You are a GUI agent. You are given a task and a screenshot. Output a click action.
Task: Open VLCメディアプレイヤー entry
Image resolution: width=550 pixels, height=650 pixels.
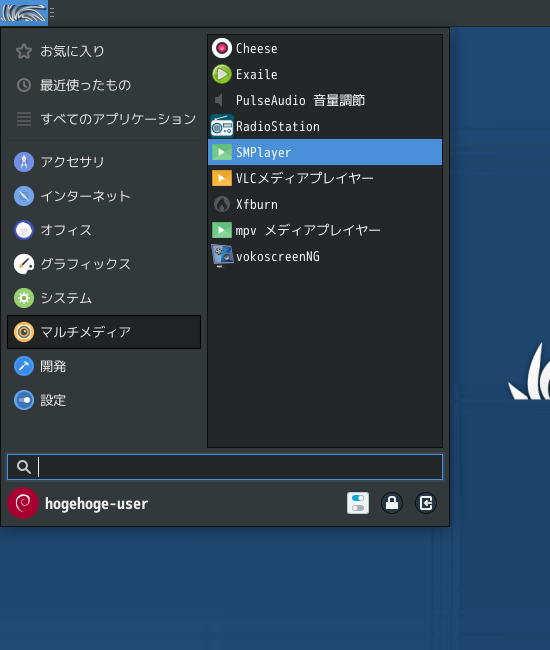[x=325, y=178]
